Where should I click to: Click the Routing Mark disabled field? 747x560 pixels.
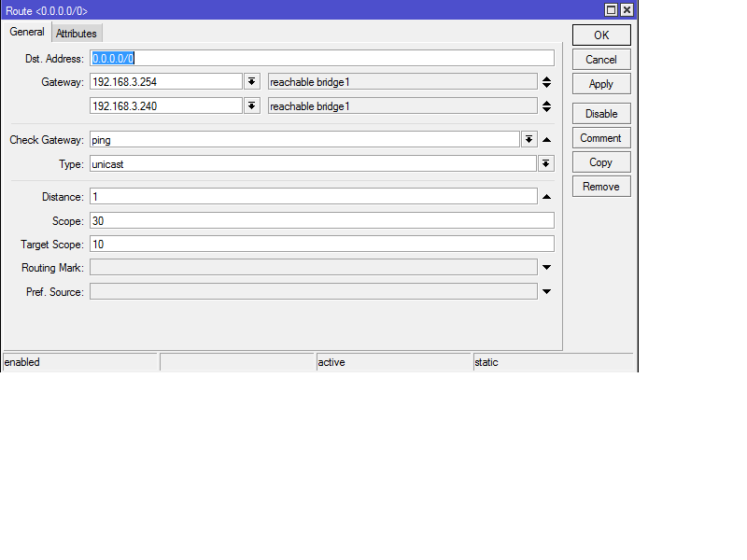[314, 267]
